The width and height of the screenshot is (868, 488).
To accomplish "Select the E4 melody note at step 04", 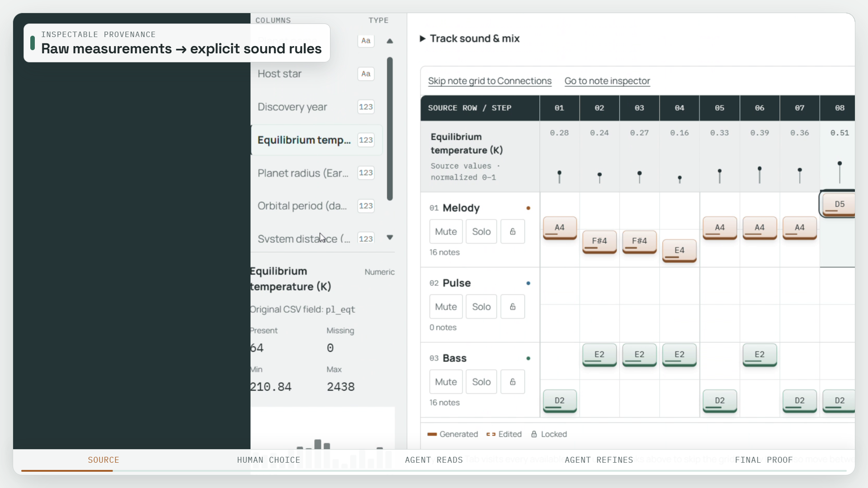I will (x=679, y=251).
